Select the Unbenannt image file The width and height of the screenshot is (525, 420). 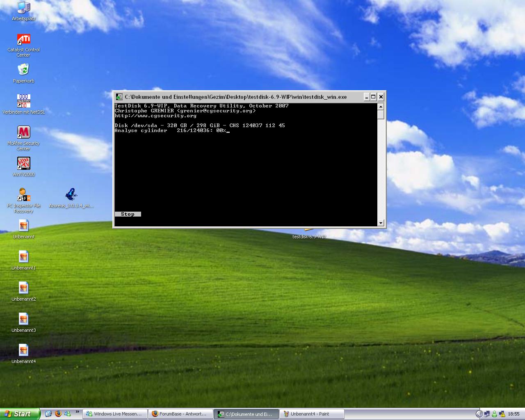point(23,229)
